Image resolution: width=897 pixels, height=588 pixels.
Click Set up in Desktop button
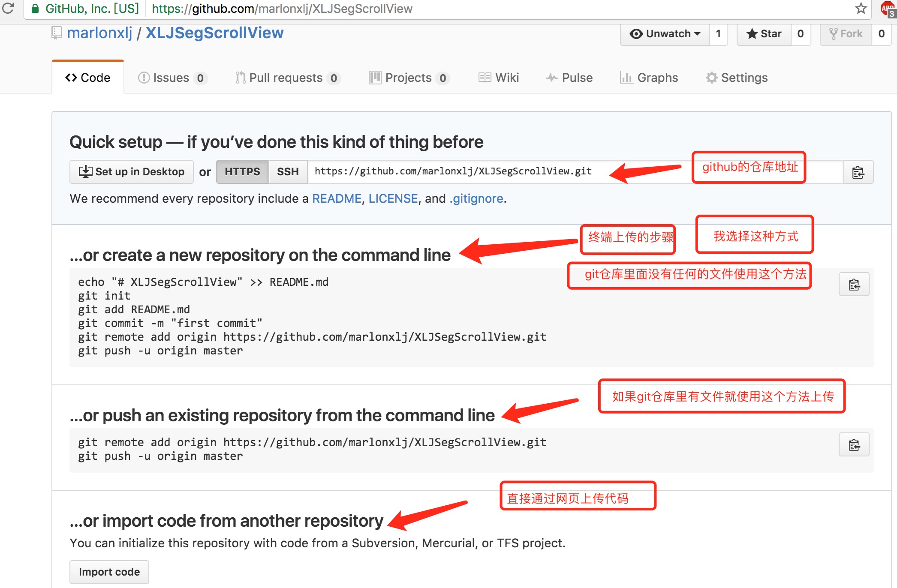click(x=132, y=172)
